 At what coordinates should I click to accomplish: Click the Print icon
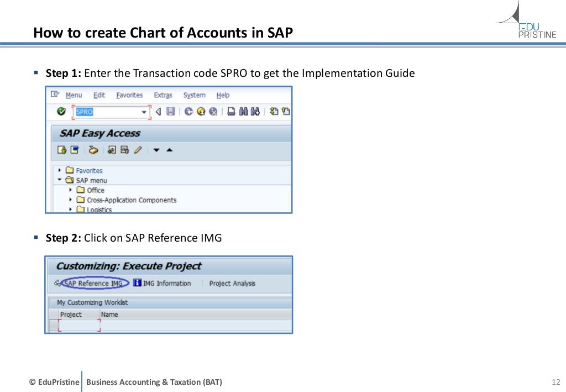point(231,111)
